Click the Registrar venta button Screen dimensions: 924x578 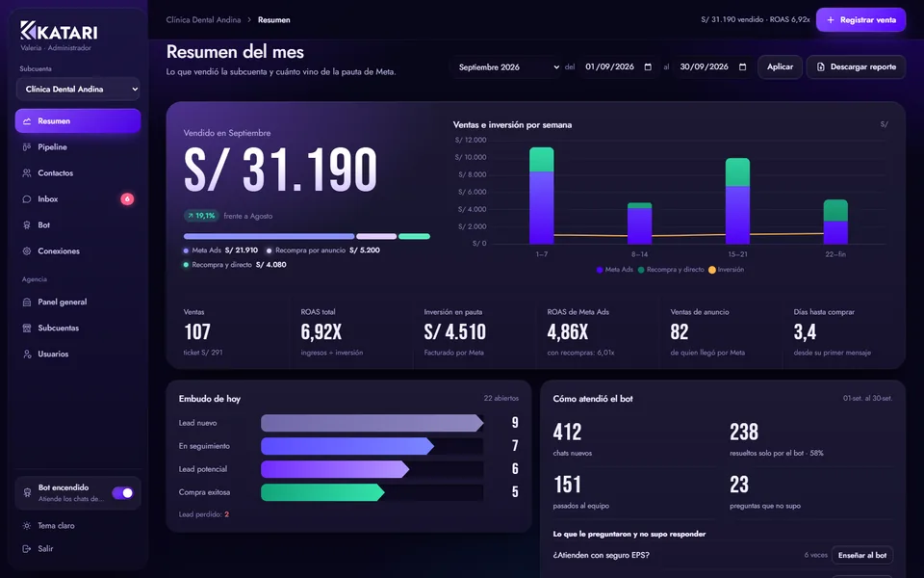click(x=860, y=20)
